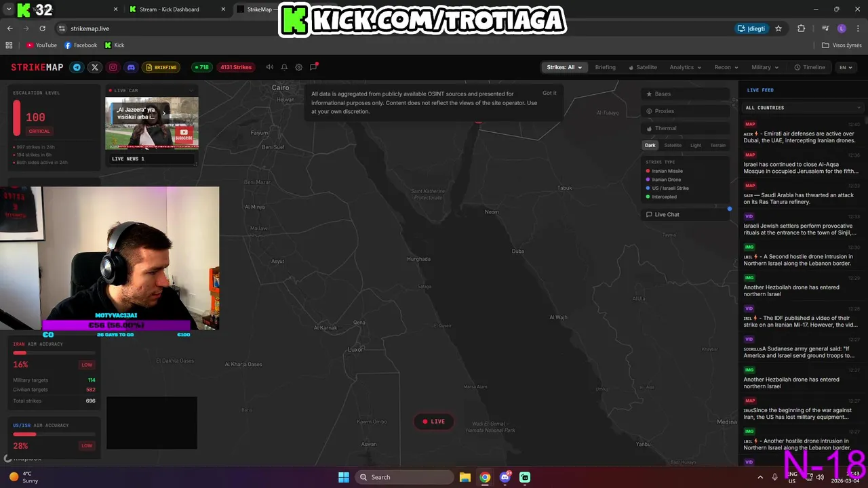Toggle Iranian Drone strike type
Viewport: 868px width, 488px height.
663,180
